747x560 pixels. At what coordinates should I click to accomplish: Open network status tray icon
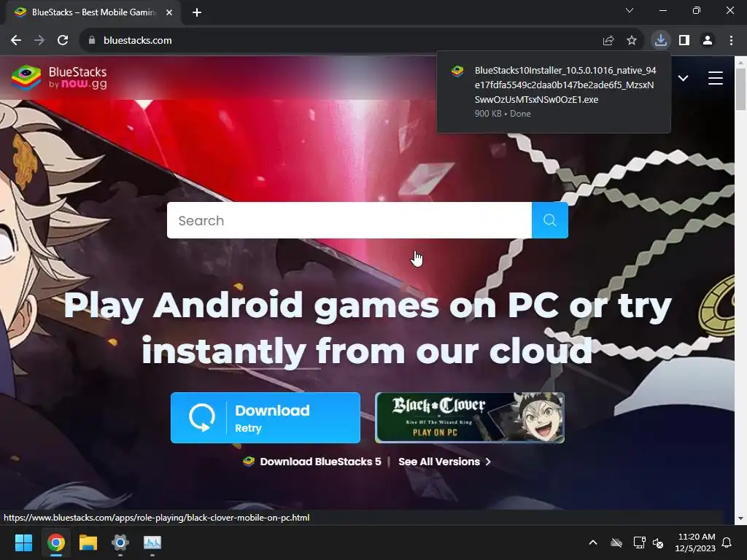[639, 542]
